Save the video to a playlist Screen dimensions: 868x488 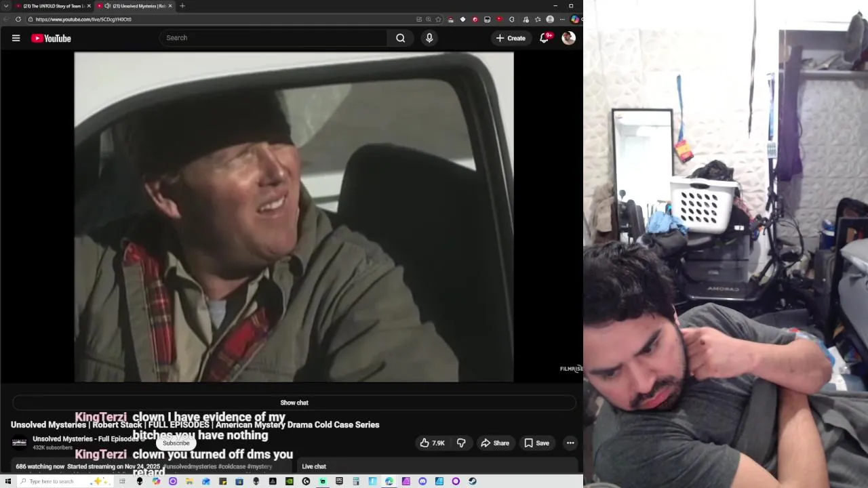(536, 443)
